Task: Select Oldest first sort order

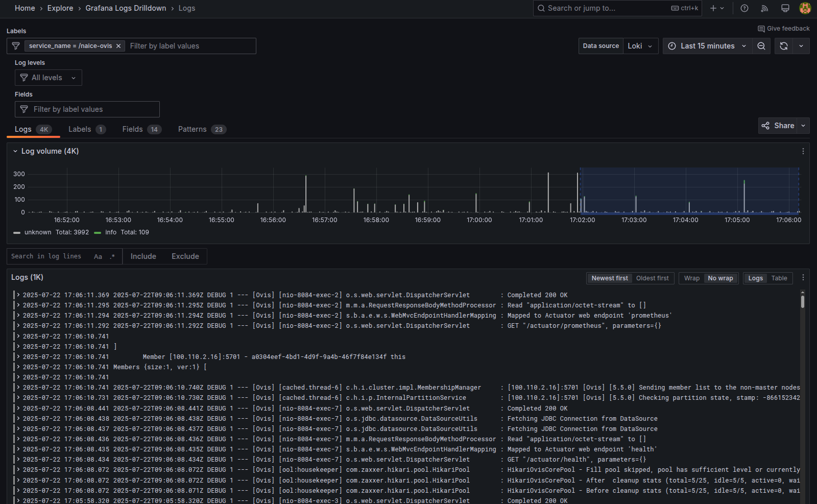Action: (x=652, y=278)
